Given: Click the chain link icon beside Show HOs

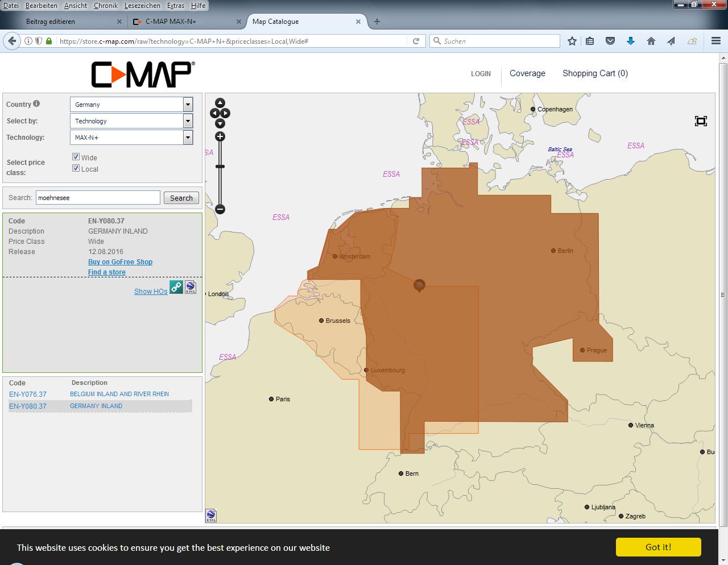Looking at the screenshot, I should point(176,287).
